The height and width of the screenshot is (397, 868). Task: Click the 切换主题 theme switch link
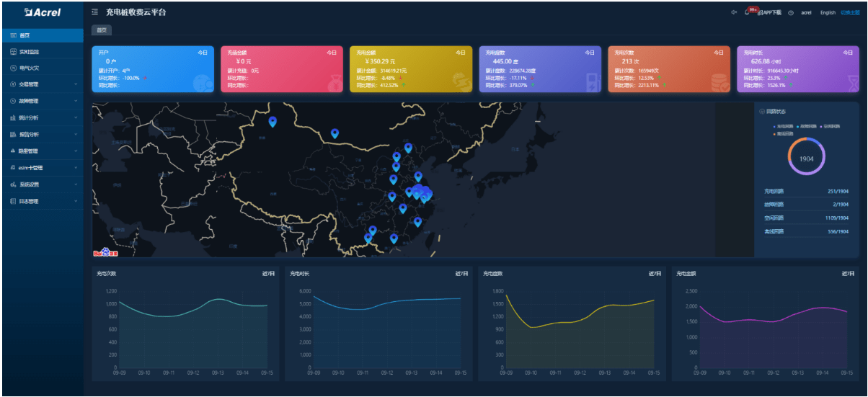[x=850, y=12]
